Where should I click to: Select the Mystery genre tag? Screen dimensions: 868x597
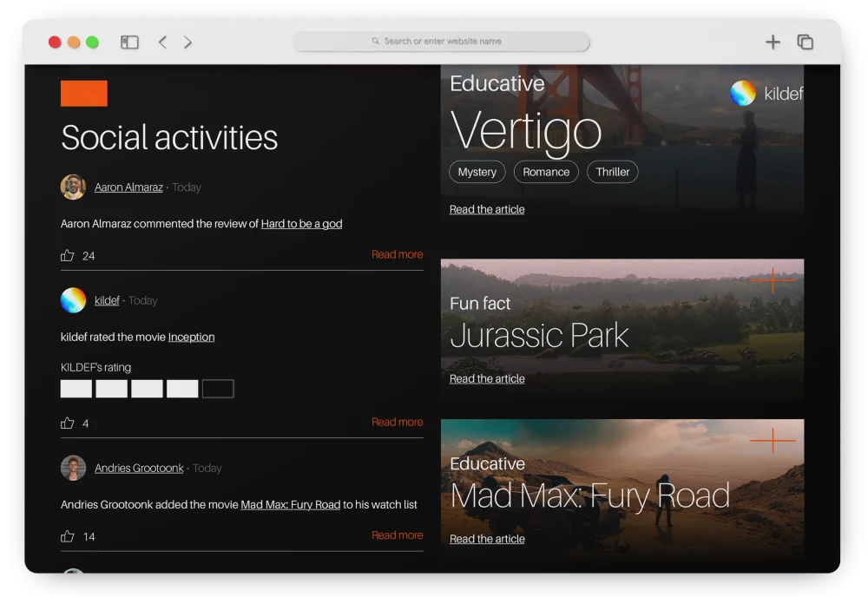pyautogui.click(x=477, y=172)
